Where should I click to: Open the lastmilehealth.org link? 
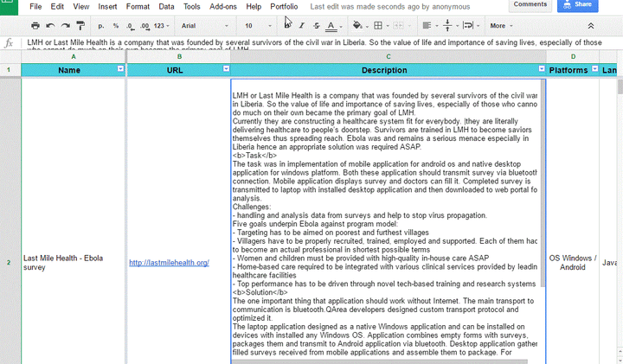[x=169, y=262]
